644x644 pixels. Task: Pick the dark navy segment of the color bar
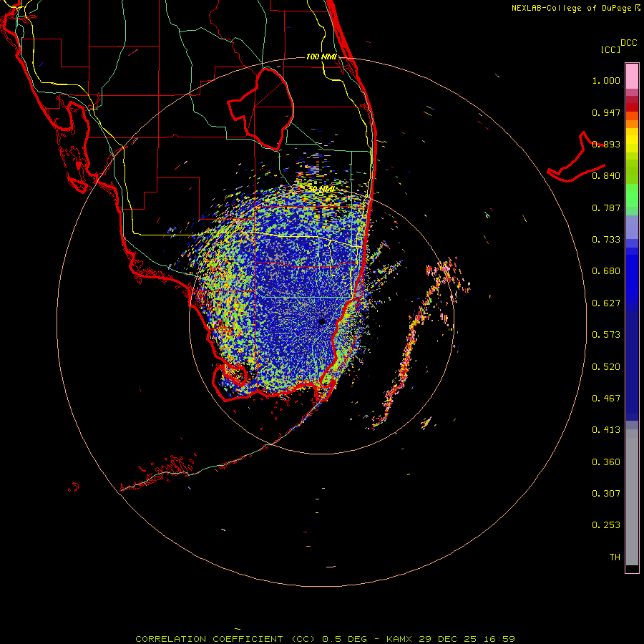[x=632, y=361]
